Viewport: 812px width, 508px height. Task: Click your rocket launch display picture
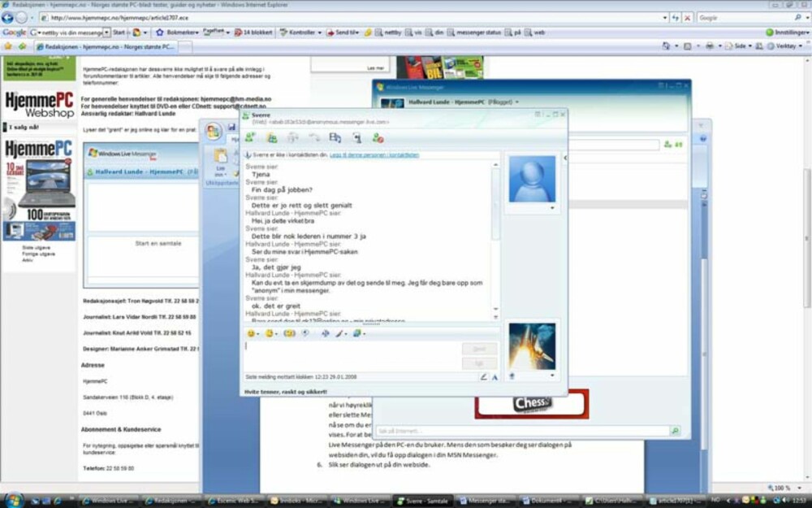tap(532, 346)
